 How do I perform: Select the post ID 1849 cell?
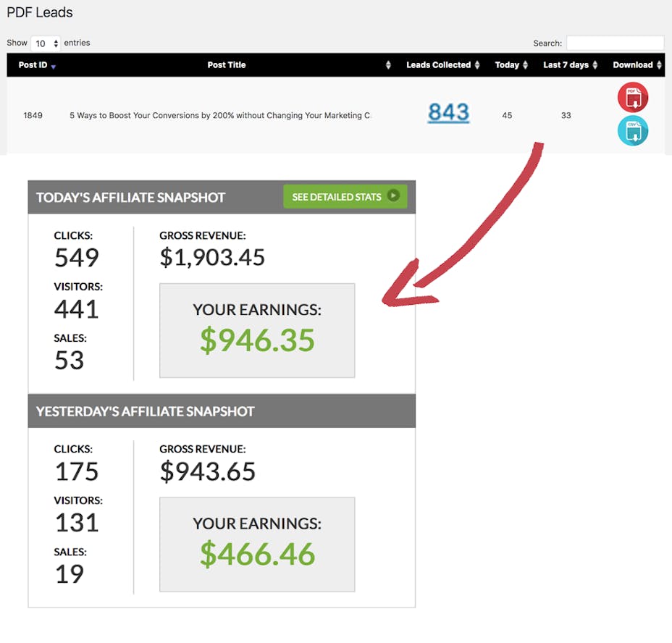[33, 115]
